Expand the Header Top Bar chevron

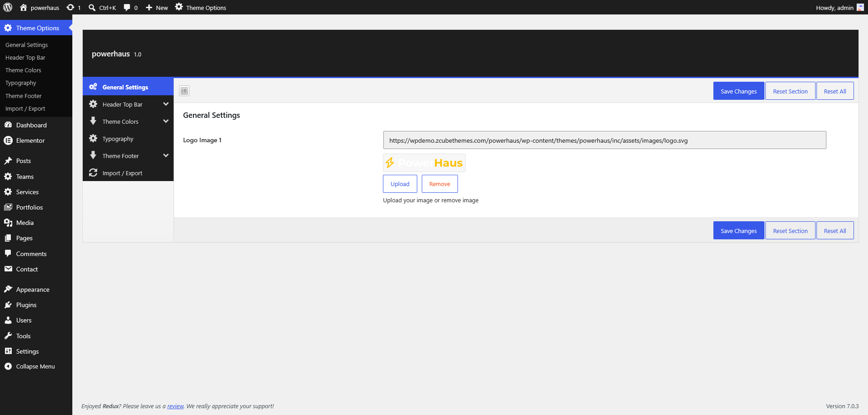tap(166, 104)
